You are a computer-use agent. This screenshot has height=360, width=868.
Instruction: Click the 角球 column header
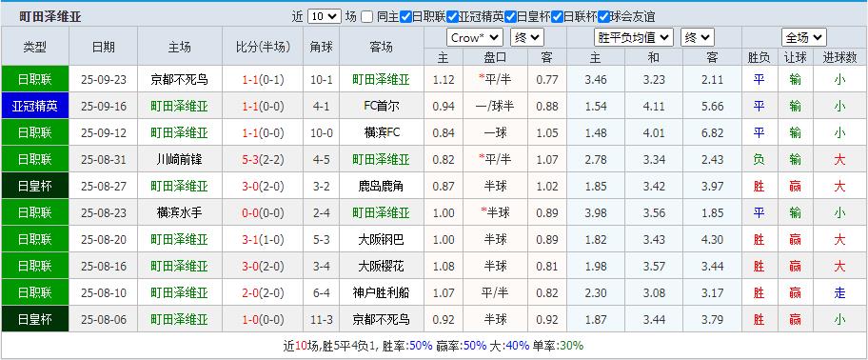click(321, 47)
